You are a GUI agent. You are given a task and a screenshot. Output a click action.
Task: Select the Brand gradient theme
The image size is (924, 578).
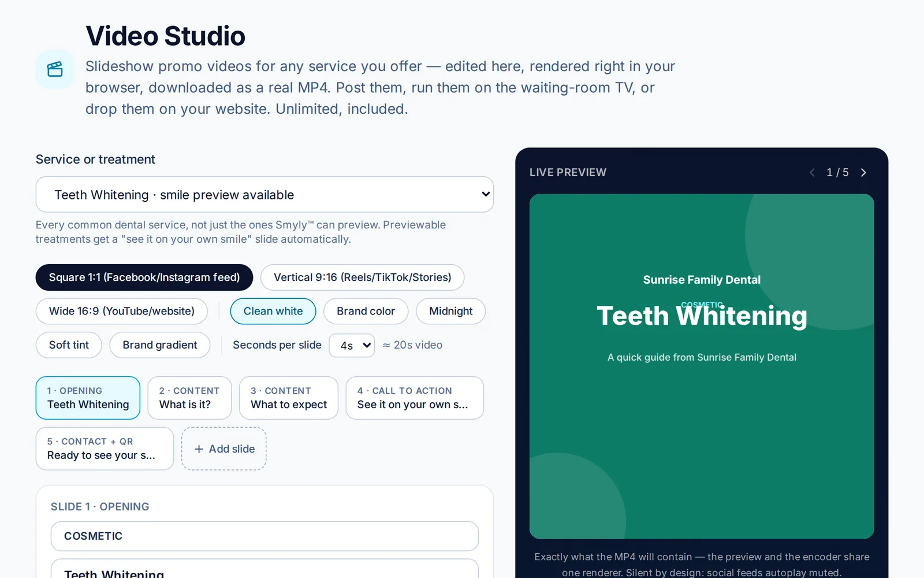click(x=160, y=345)
